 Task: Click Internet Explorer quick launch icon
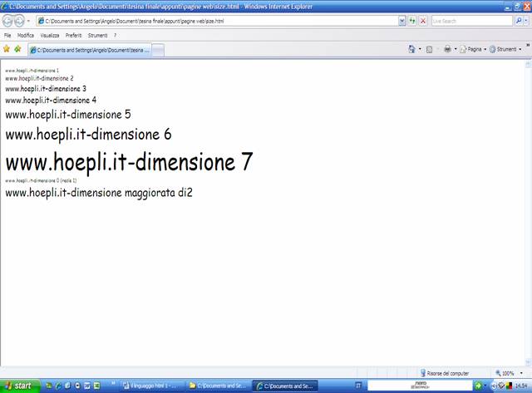[x=58, y=386]
